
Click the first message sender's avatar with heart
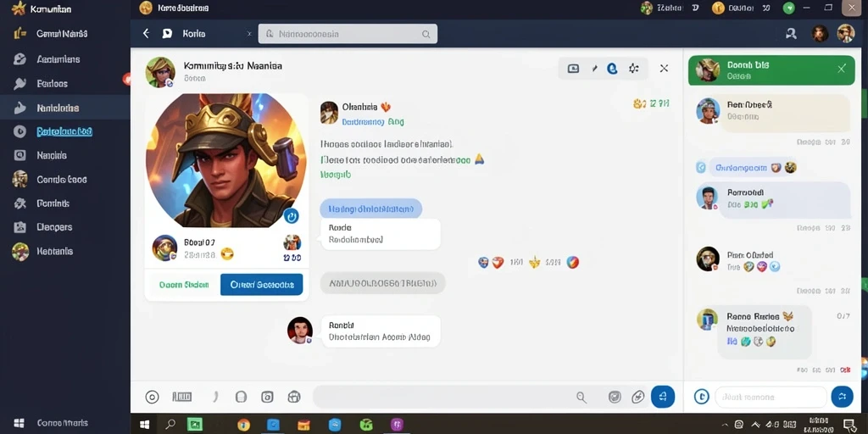tap(329, 113)
